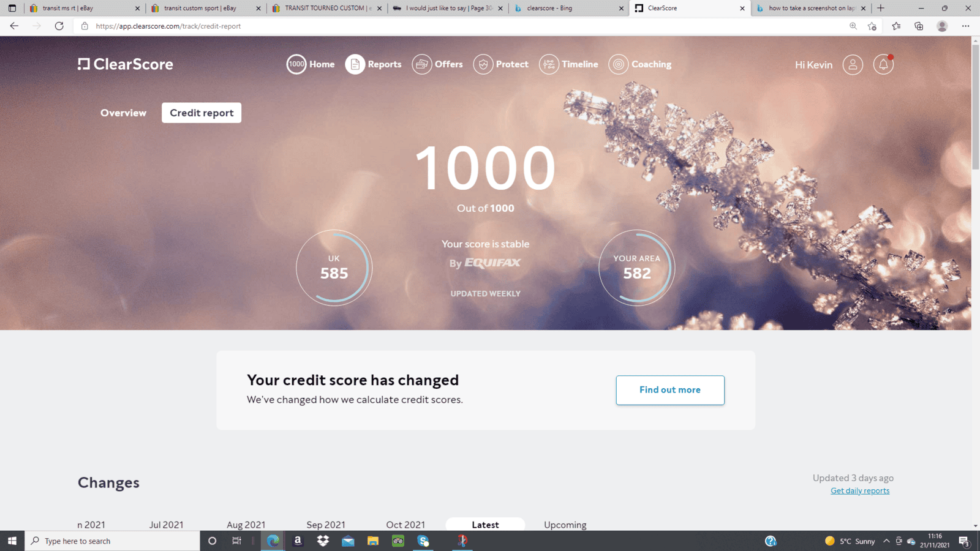Add this page to favorites
The width and height of the screenshot is (980, 551).
pos(872,26)
